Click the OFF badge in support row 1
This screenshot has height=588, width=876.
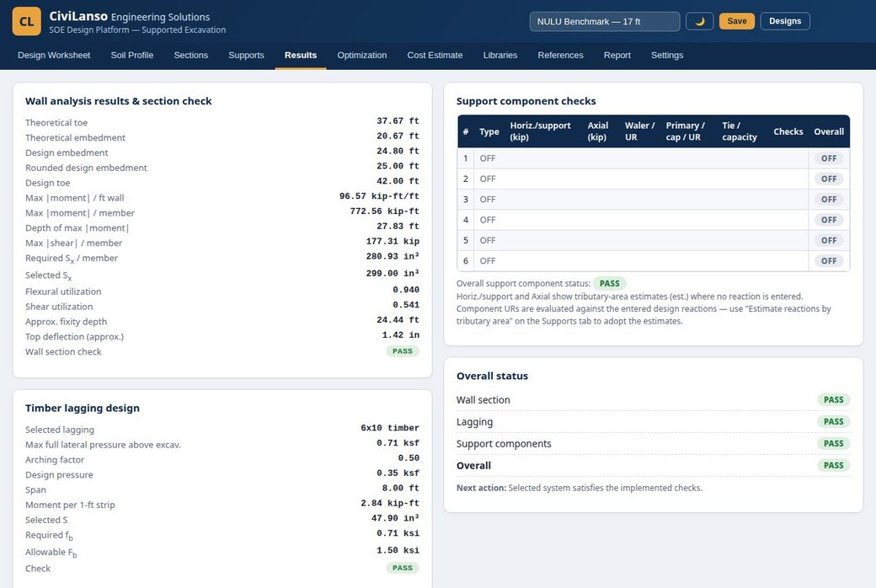tap(829, 158)
